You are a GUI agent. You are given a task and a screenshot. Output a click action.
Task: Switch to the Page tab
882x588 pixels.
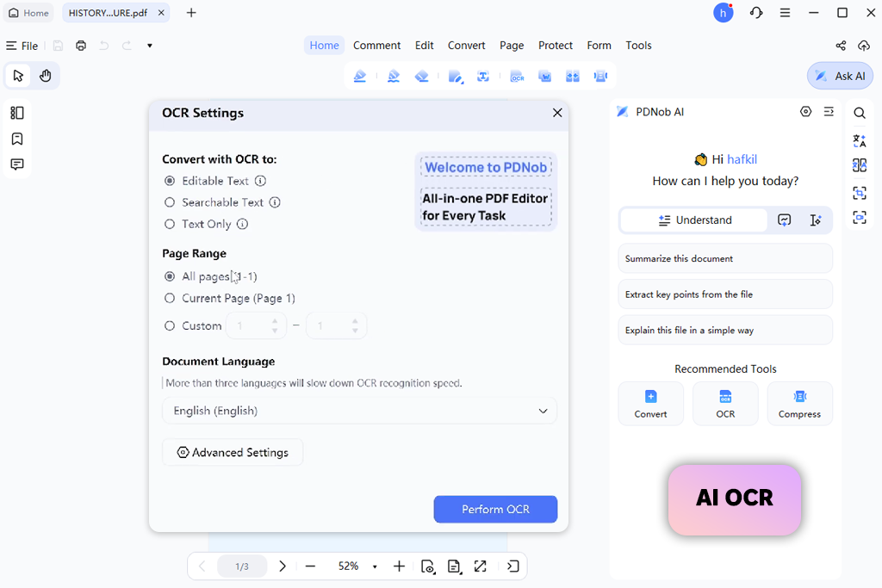tap(512, 45)
